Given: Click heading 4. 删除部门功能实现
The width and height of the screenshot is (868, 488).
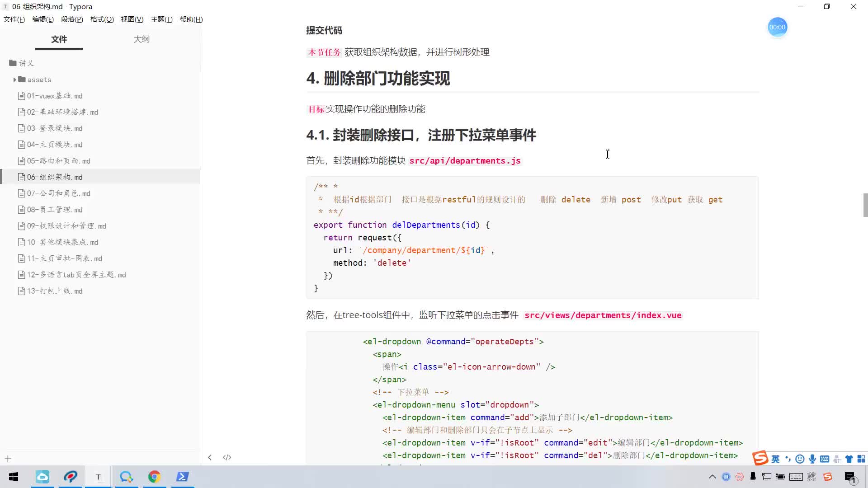Looking at the screenshot, I should (378, 78).
